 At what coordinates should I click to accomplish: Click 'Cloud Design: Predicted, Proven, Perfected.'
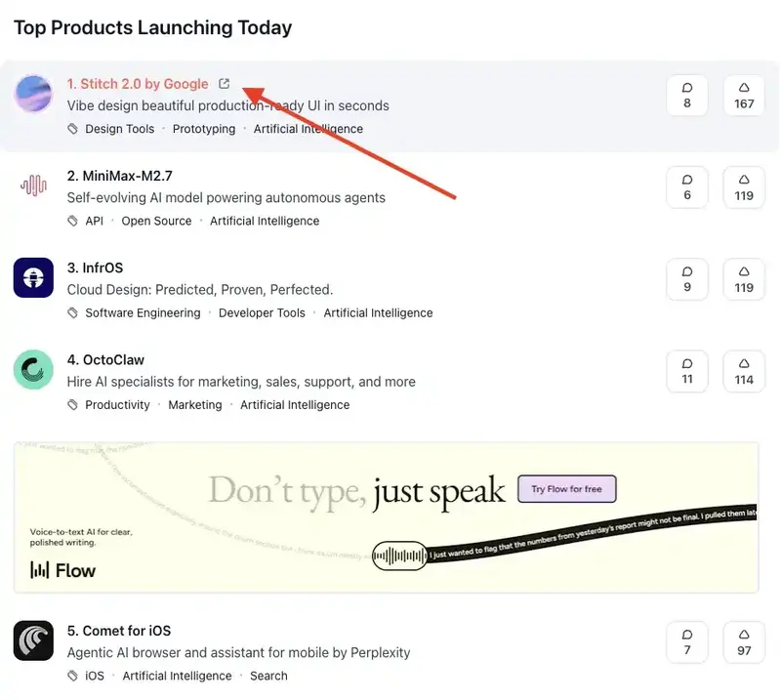(200, 290)
